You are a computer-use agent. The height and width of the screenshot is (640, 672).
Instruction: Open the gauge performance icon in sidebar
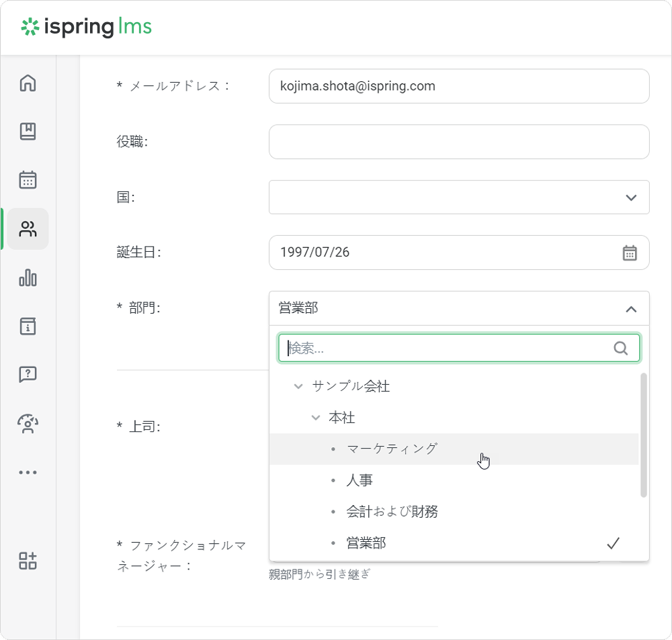[28, 424]
